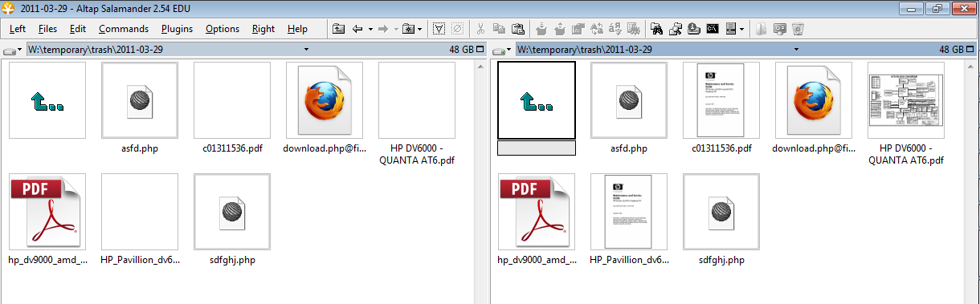Select hp_dv9000_amd PDF icon in right panel
Screen dimensions: 980x304
pyautogui.click(x=537, y=212)
